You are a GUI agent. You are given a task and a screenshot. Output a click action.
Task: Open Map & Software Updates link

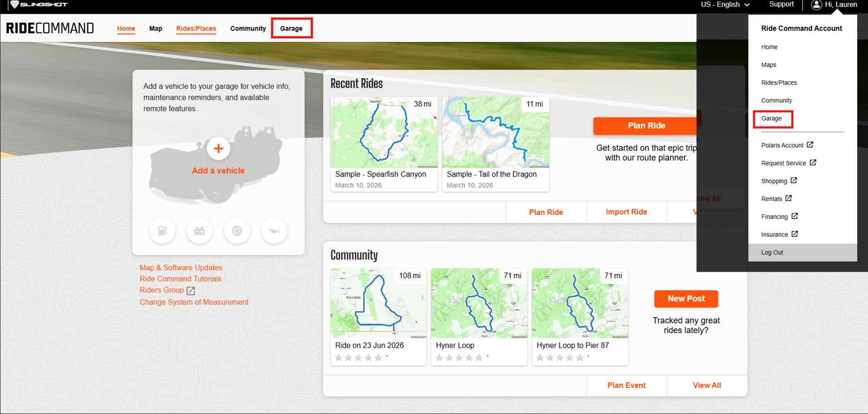pos(181,268)
